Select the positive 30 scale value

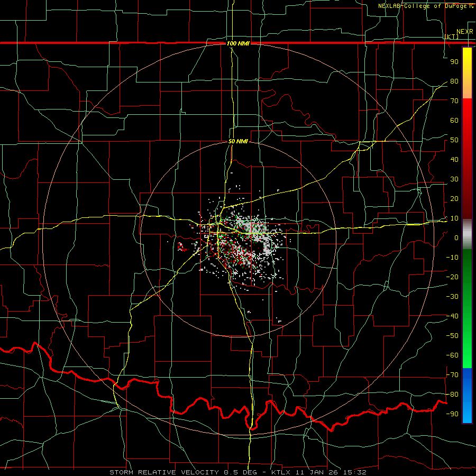(x=454, y=179)
